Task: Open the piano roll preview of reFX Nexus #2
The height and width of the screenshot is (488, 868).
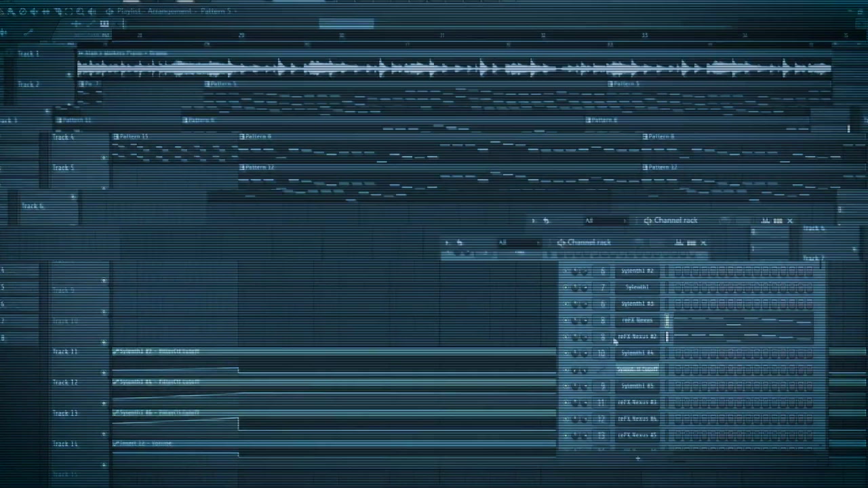Action: click(743, 337)
